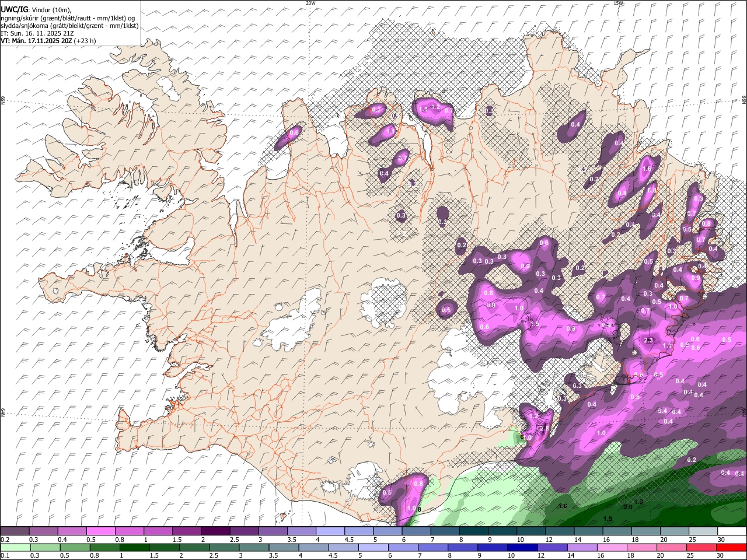Click the 'slydda/snjókoma' legend description line
747x560 pixels.
tap(69, 26)
